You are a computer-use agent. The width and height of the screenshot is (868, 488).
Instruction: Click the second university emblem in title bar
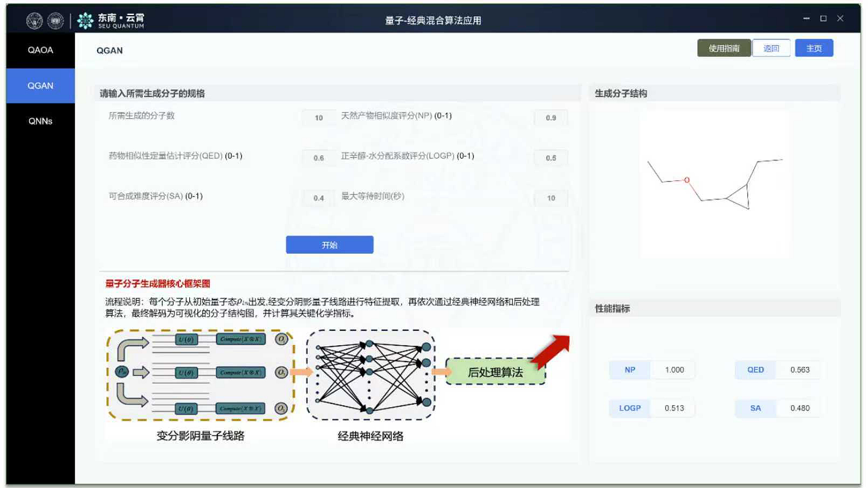point(54,20)
